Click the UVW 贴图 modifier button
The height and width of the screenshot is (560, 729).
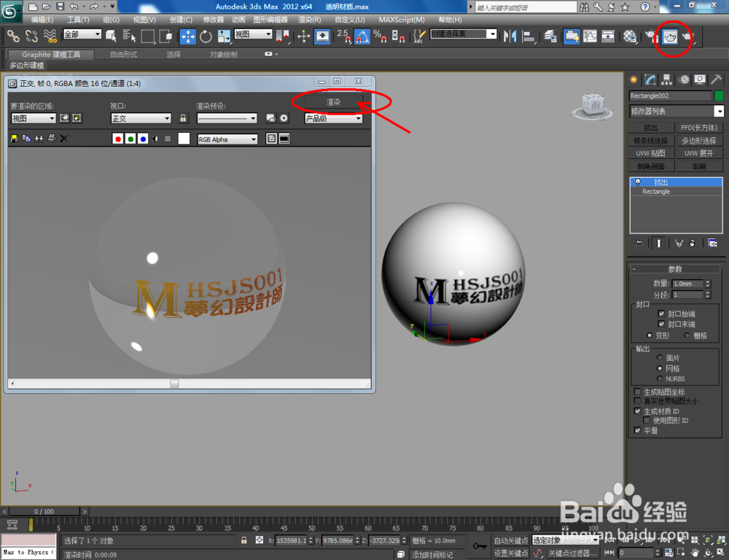(650, 153)
